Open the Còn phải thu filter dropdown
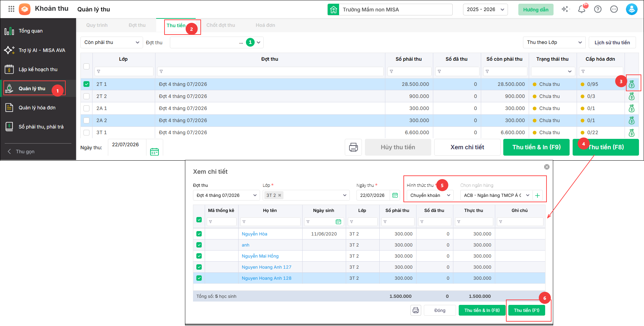This screenshot has width=644, height=326. pos(112,42)
